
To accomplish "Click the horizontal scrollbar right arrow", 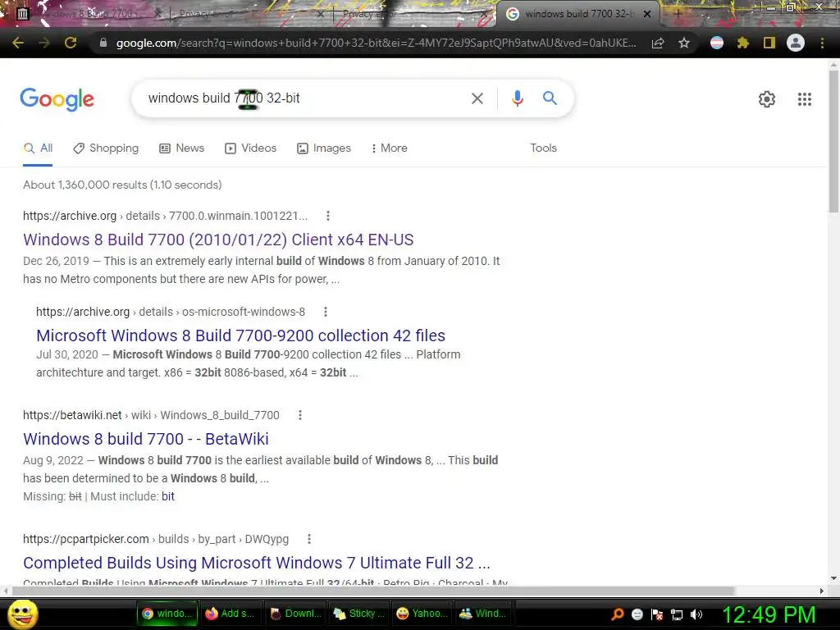I will pyautogui.click(x=822, y=591).
